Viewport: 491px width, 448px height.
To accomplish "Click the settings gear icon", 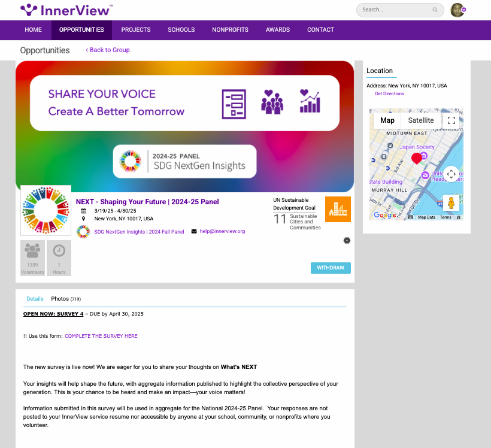I will pyautogui.click(x=347, y=241).
